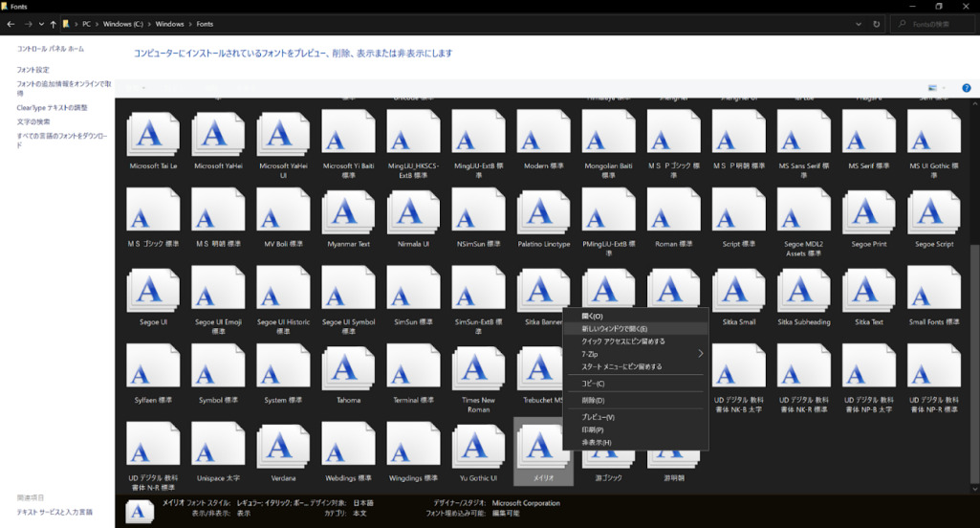980x528 pixels.
Task: Select the Sitka Subheading font icon
Action: [804, 290]
